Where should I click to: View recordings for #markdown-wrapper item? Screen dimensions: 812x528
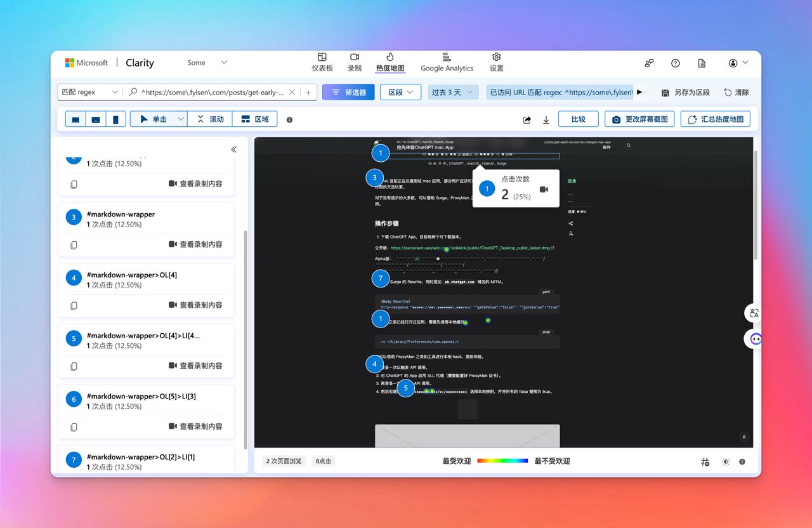pyautogui.click(x=195, y=244)
